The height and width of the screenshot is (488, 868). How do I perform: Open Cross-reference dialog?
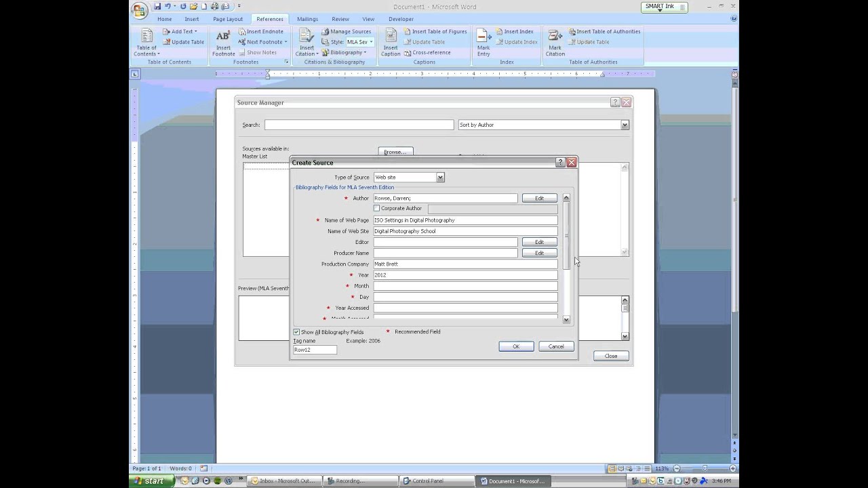pyautogui.click(x=427, y=52)
